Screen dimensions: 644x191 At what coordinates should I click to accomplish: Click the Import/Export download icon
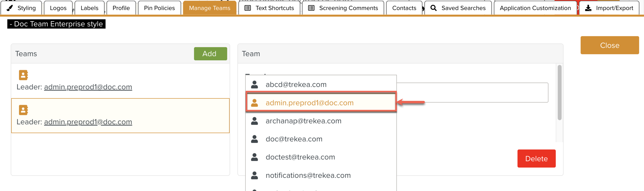(x=588, y=8)
